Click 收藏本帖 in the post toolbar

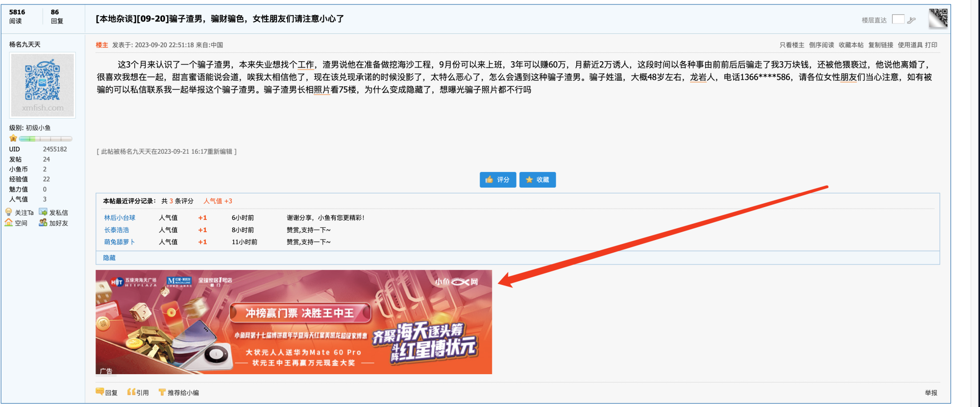pyautogui.click(x=851, y=45)
